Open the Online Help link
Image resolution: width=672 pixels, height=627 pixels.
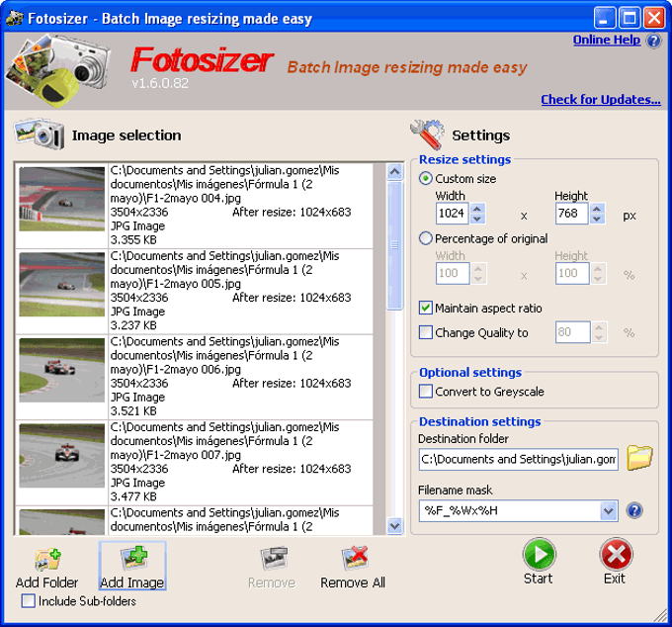(607, 40)
